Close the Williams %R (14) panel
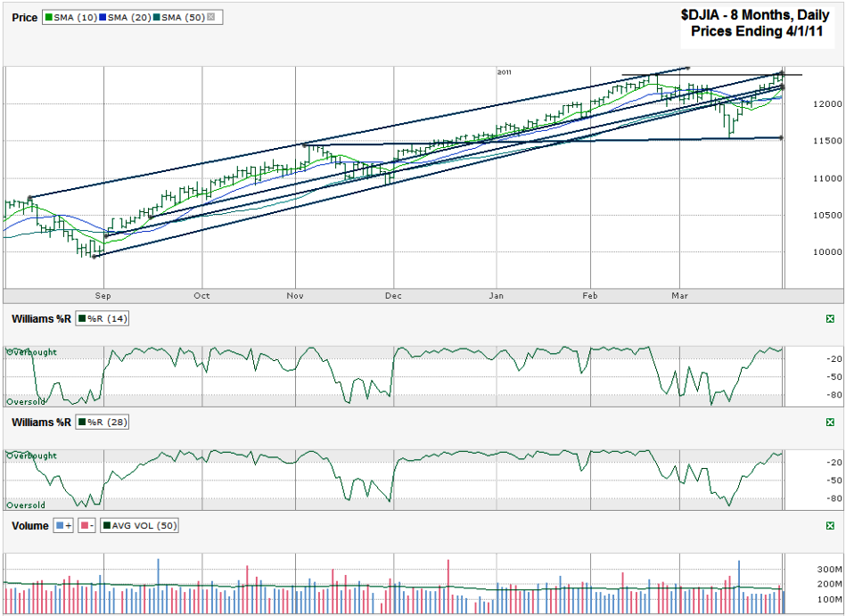 coord(830,319)
